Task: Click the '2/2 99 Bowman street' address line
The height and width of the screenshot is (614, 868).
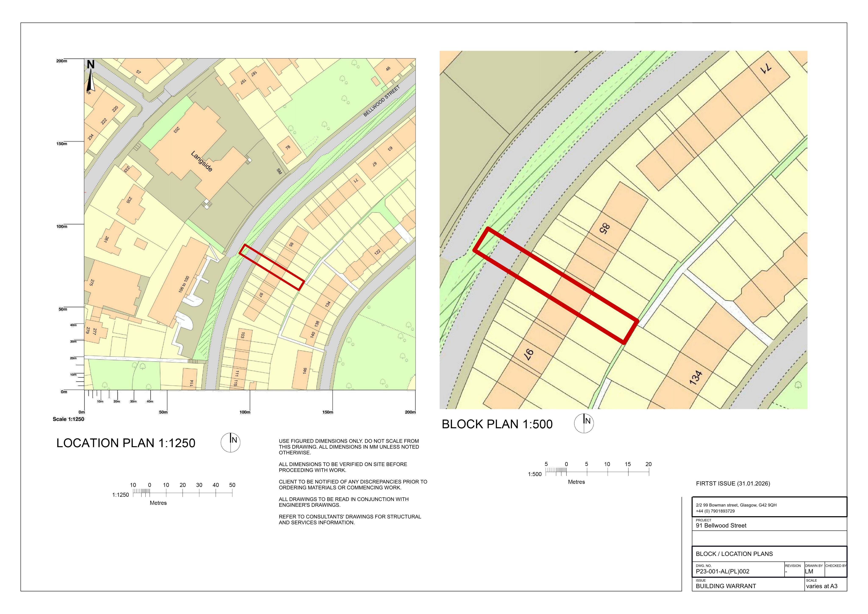Action: (736, 505)
